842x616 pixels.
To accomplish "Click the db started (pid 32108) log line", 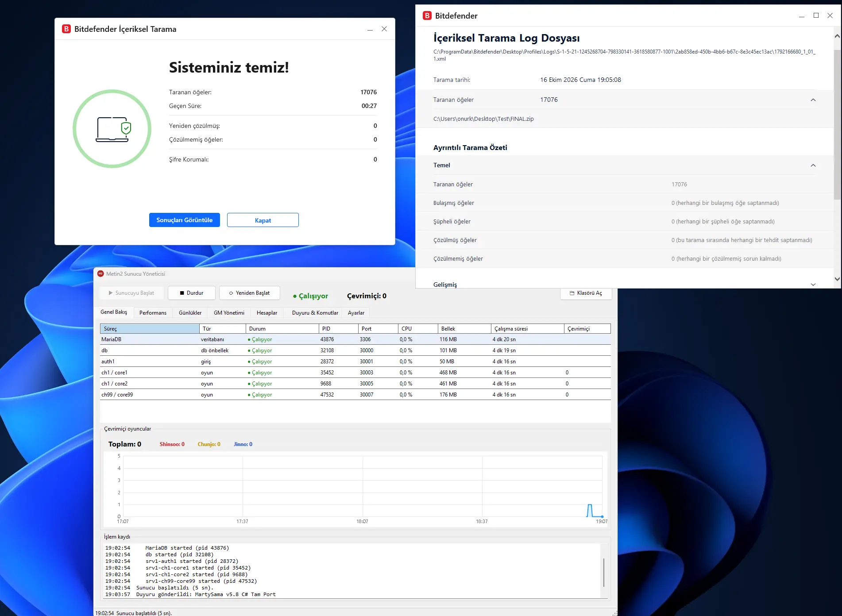I will [x=179, y=554].
